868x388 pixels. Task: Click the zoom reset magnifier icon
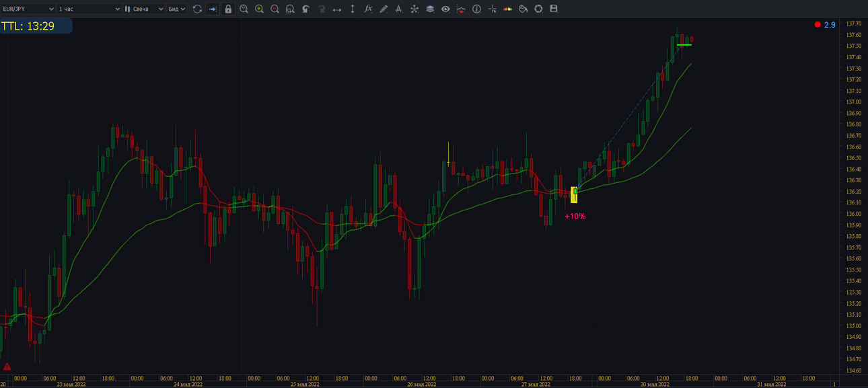click(290, 9)
